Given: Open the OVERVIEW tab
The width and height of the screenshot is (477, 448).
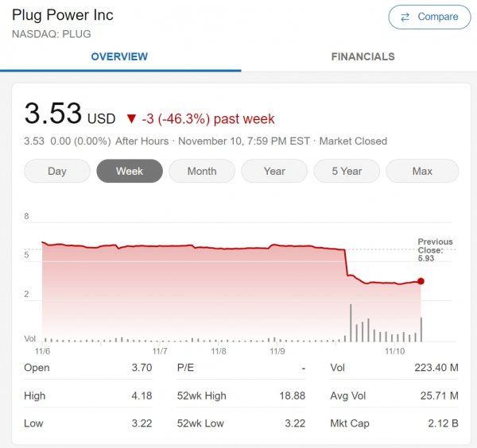Looking at the screenshot, I should point(119,57).
